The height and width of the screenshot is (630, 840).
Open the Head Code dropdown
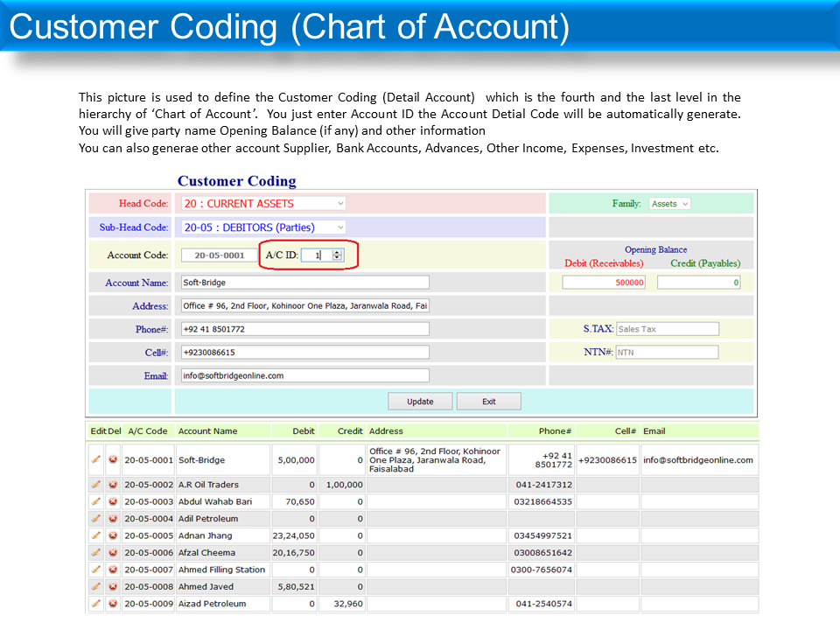(262, 203)
